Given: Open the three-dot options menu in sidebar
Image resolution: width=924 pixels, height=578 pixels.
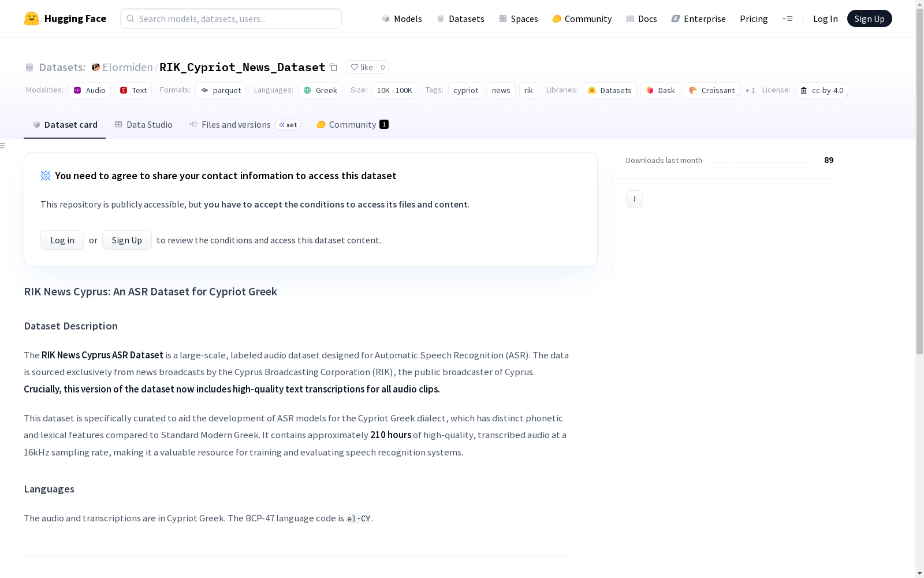Looking at the screenshot, I should (x=635, y=199).
